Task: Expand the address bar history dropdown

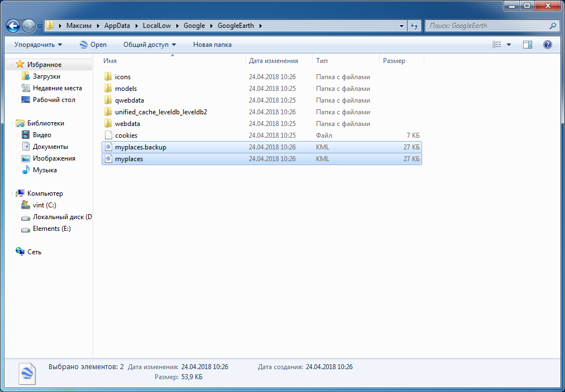Action: pos(402,26)
